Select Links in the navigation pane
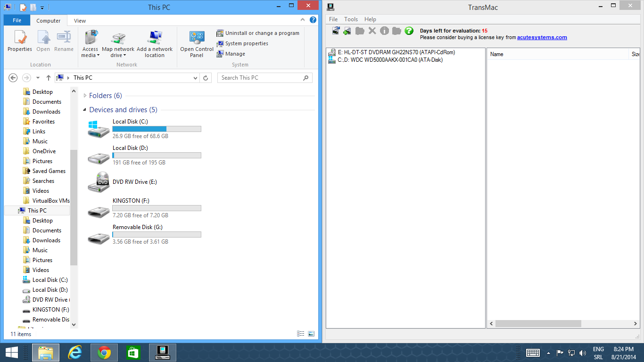 pos(39,132)
